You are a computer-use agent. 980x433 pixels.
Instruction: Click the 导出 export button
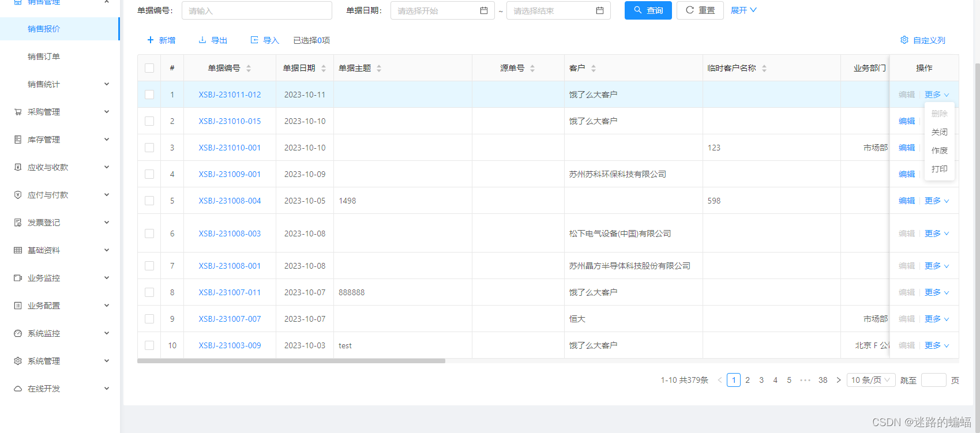213,40
